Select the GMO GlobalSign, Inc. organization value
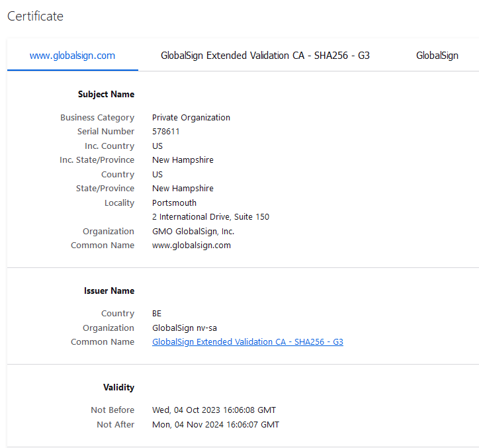The image size is (479, 448). click(x=193, y=232)
